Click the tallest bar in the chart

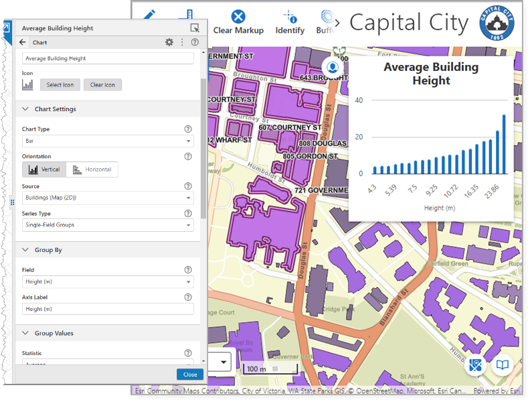504,145
